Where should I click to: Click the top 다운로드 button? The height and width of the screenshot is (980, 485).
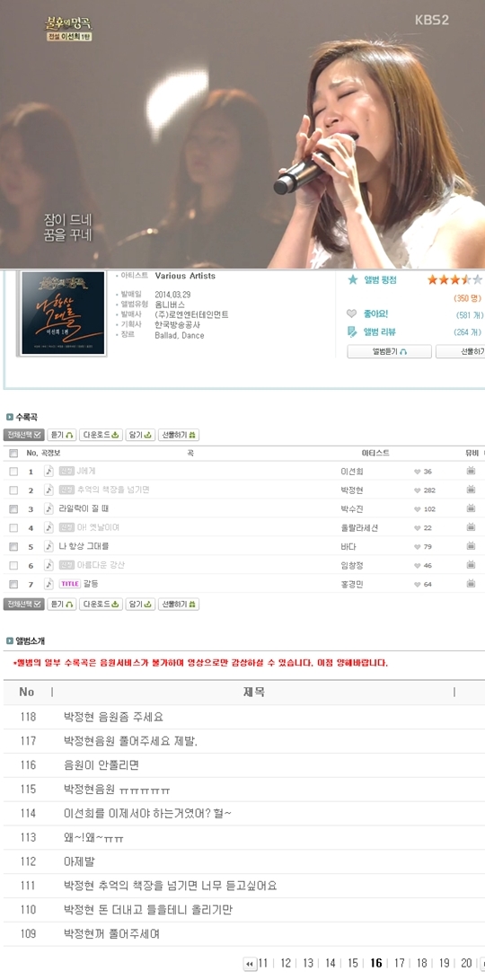(101, 435)
